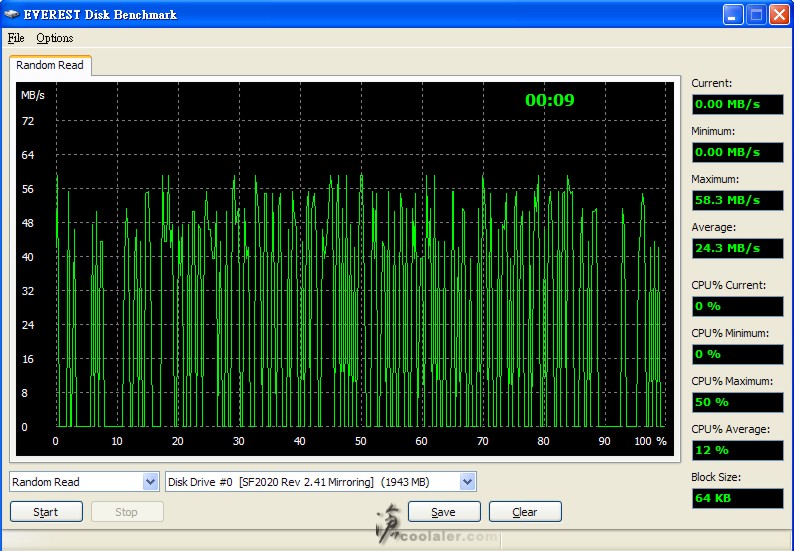Click the CPU% Average: label

(731, 429)
